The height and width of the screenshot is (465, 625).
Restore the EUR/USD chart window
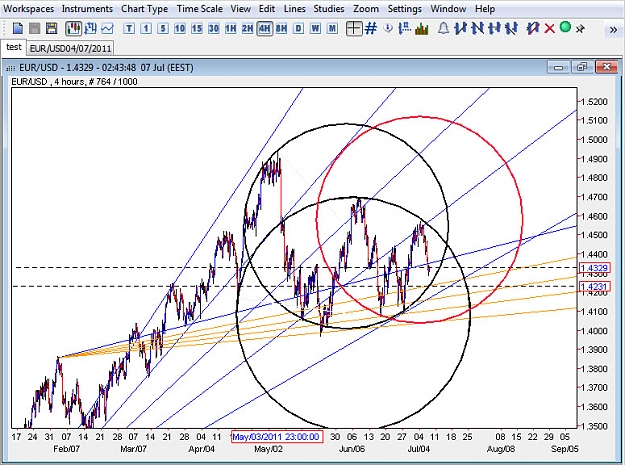pos(582,67)
